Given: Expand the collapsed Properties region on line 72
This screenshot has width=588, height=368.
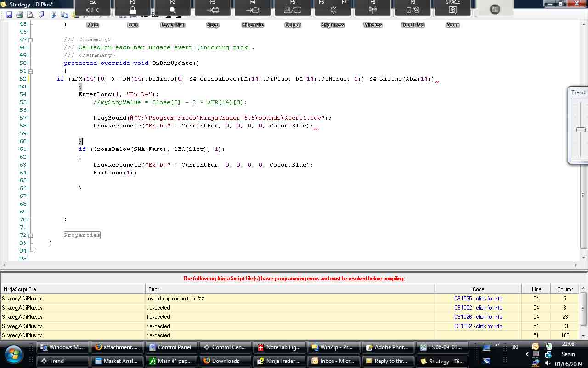Looking at the screenshot, I should (x=31, y=235).
